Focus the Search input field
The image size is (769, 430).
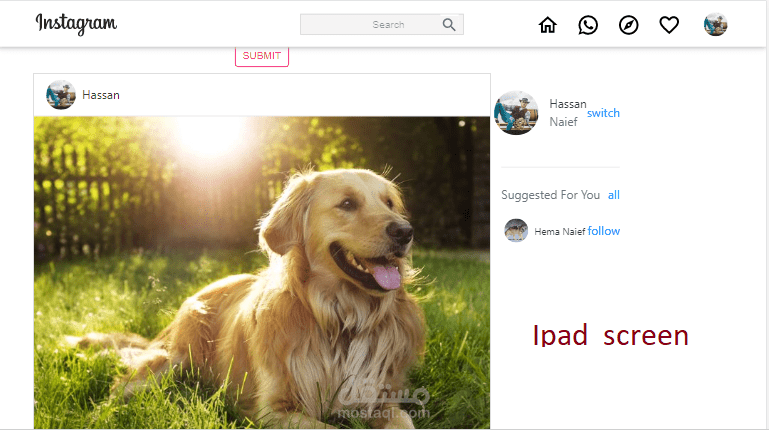(x=382, y=25)
